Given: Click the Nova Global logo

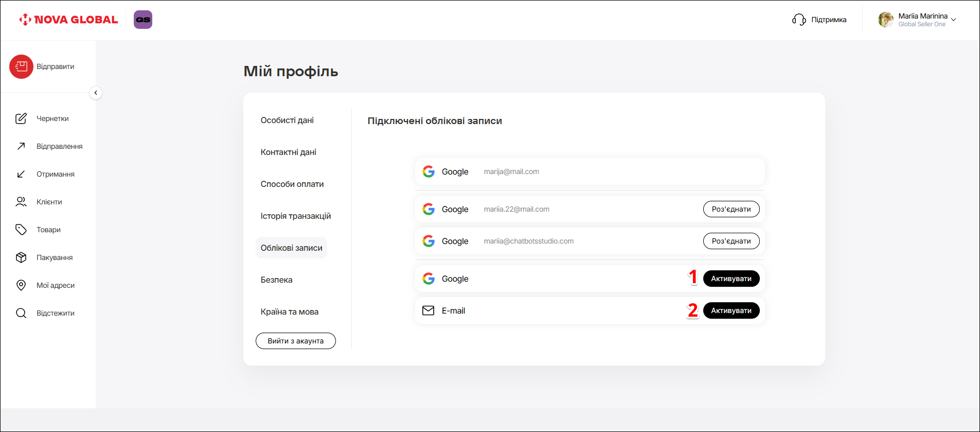Looking at the screenshot, I should coord(68,20).
